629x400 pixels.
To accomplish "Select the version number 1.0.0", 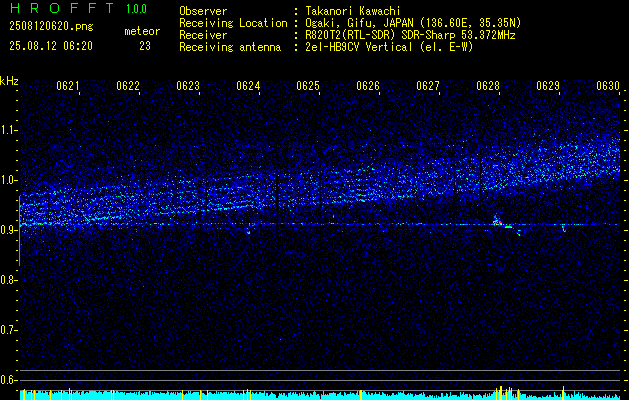I will click(136, 9).
